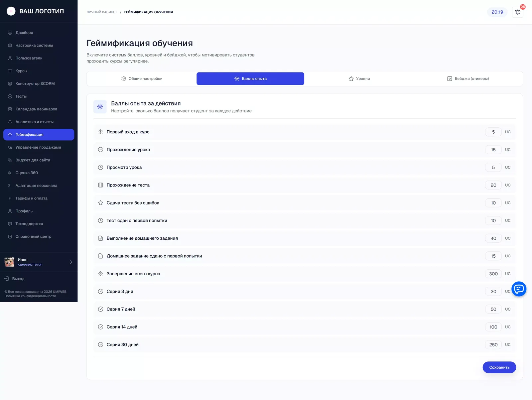The image size is (532, 400).
Task: Edit points for Завершение всего курса
Action: click(493, 274)
